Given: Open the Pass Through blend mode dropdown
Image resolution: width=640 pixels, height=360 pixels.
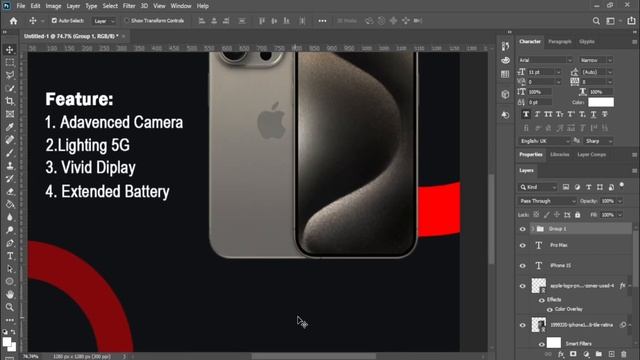Looking at the screenshot, I should point(547,201).
